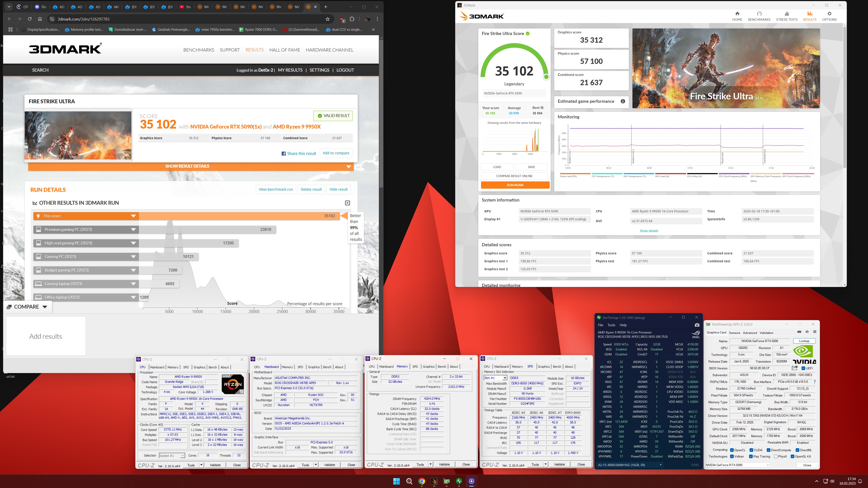Switch to the Sensors tab in GPU-Z

(x=734, y=333)
